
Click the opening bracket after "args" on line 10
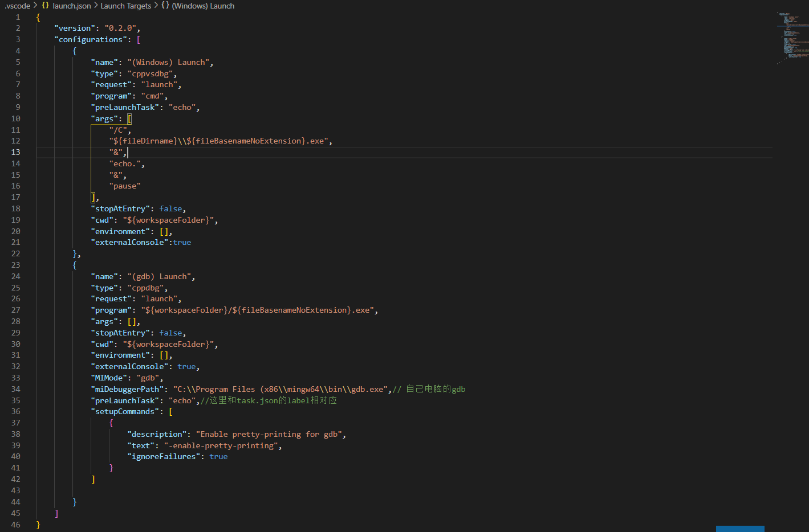point(129,118)
